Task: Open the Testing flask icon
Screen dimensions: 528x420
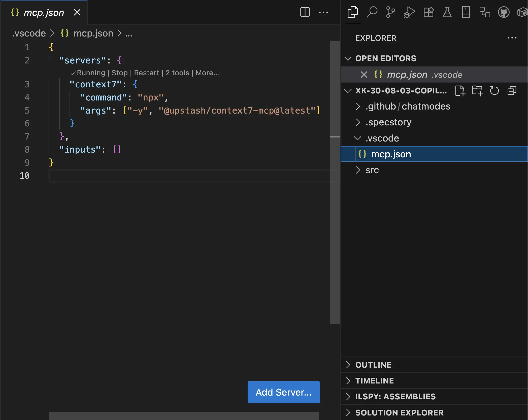Action: (x=447, y=12)
